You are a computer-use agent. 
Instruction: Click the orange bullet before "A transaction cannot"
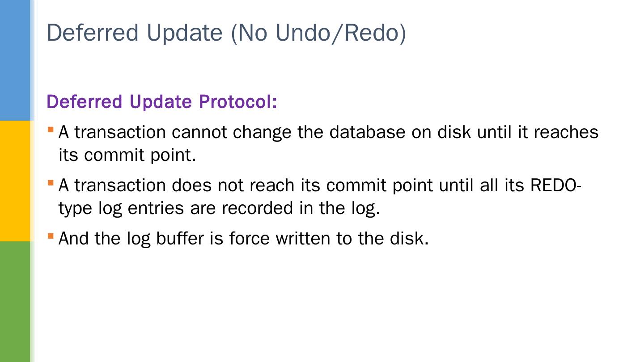(51, 130)
